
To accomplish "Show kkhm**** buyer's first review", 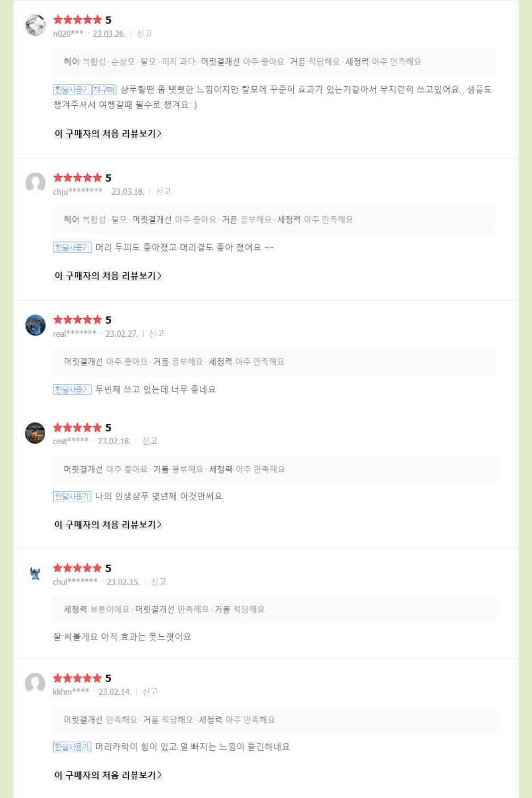I will point(108,775).
